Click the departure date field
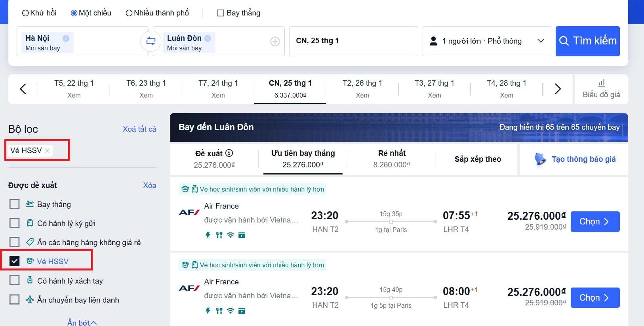The image size is (644, 326). tap(353, 41)
